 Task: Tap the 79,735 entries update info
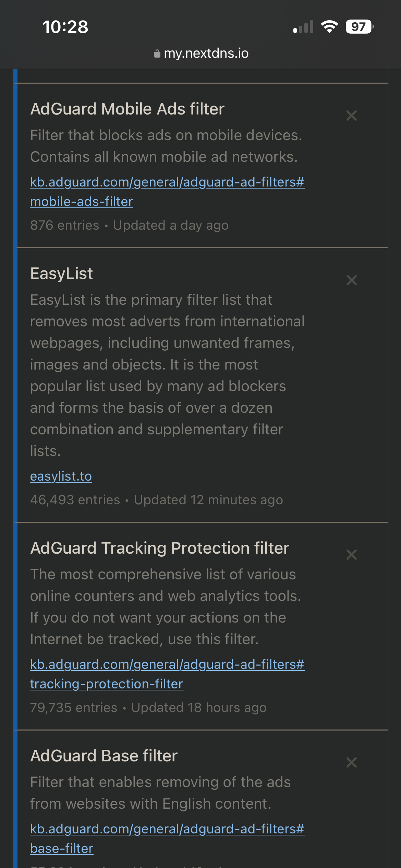click(x=148, y=708)
